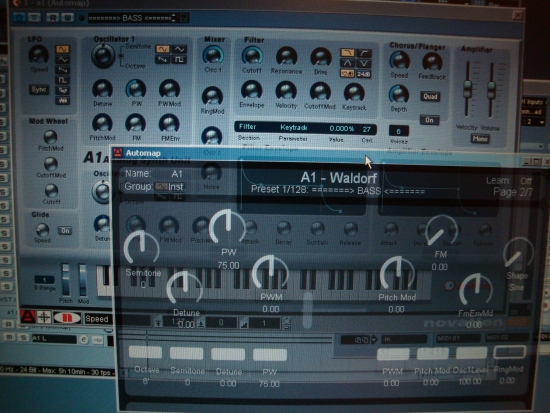
Task: Click the white button above Osc1Level in Automap
Action: 472,354
